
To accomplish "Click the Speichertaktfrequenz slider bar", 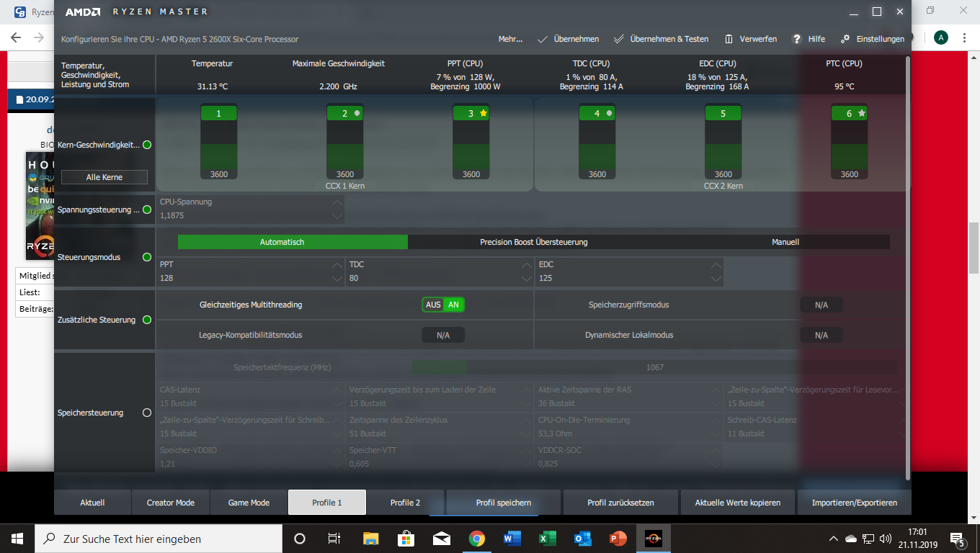I will click(654, 367).
